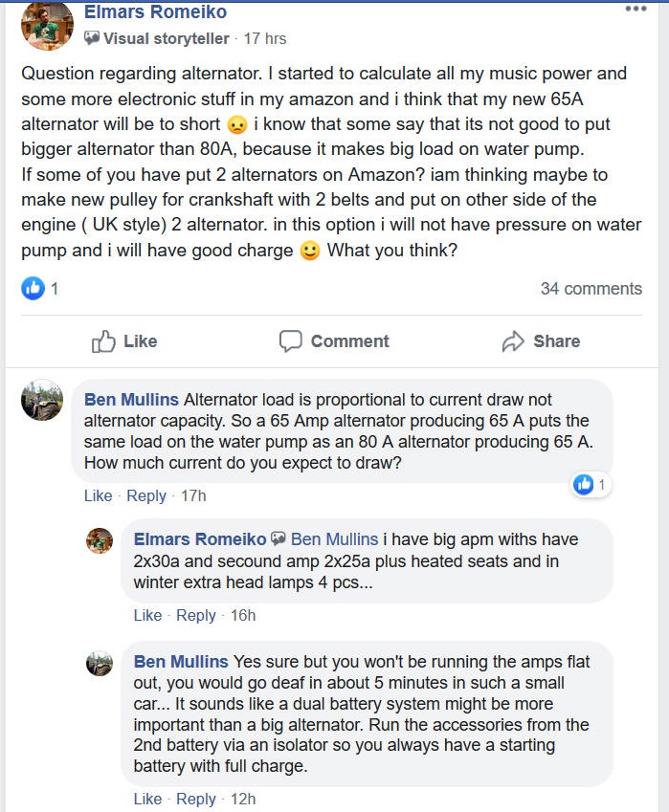Toggle Like on the post
This screenshot has height=812, width=669.
click(x=123, y=341)
